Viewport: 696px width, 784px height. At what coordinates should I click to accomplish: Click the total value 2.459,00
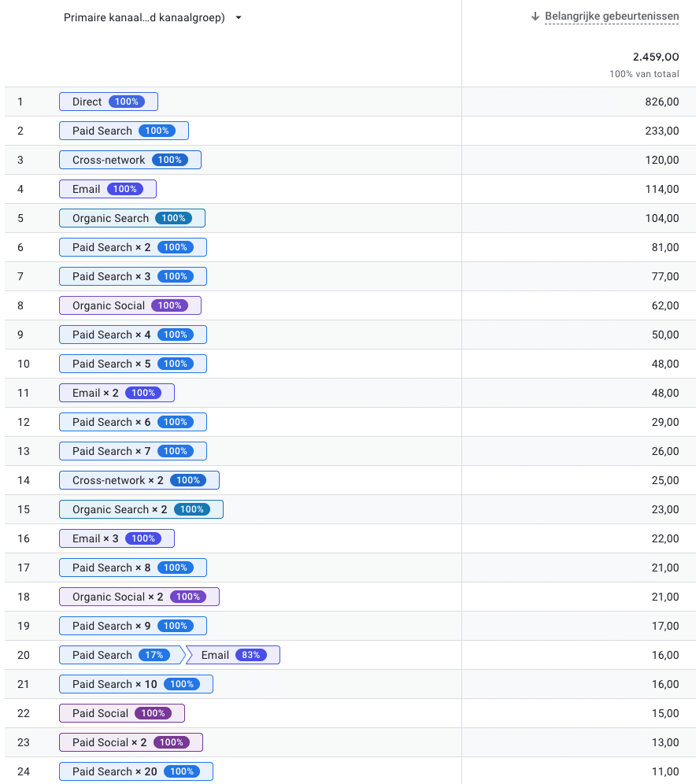(x=656, y=57)
